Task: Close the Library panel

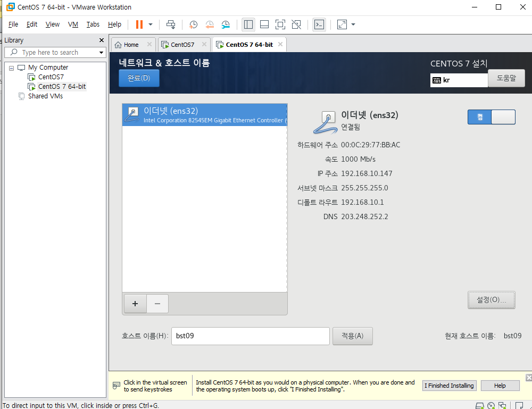Action: click(102, 40)
